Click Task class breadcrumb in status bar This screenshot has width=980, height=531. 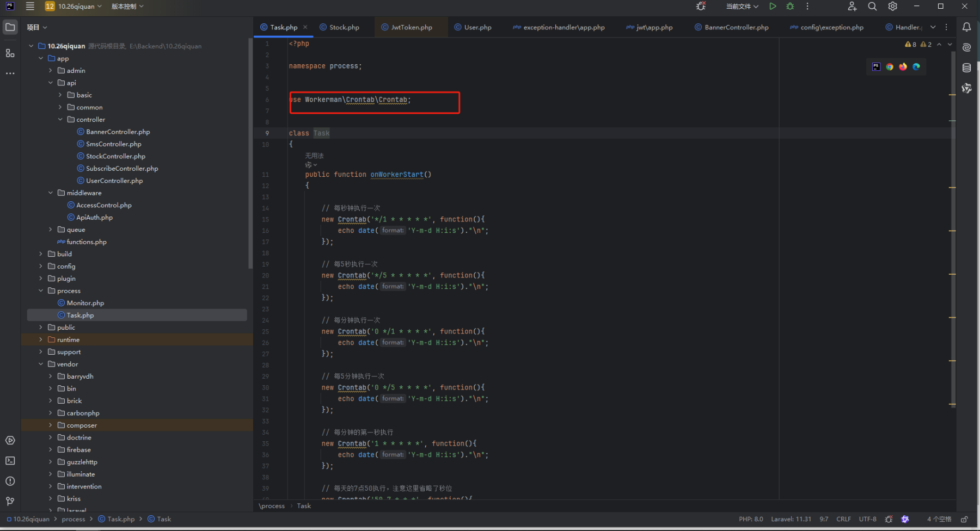[x=159, y=520]
